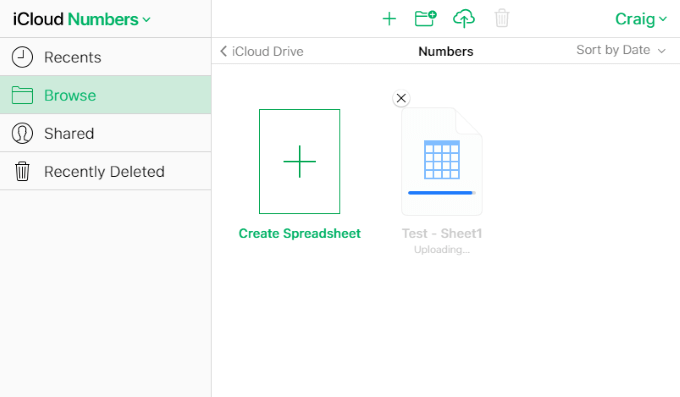The height and width of the screenshot is (397, 680).
Task: Open the Craig account menu
Action: pyautogui.click(x=641, y=19)
